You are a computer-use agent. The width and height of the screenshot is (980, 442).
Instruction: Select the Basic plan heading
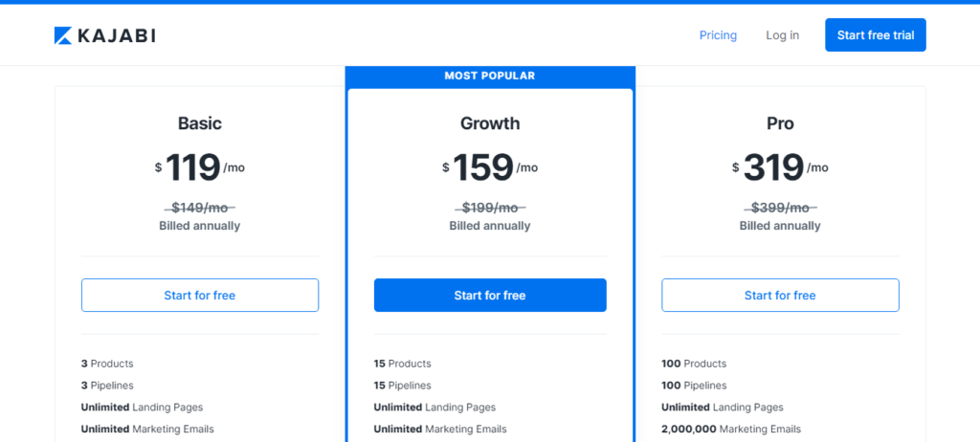(199, 123)
